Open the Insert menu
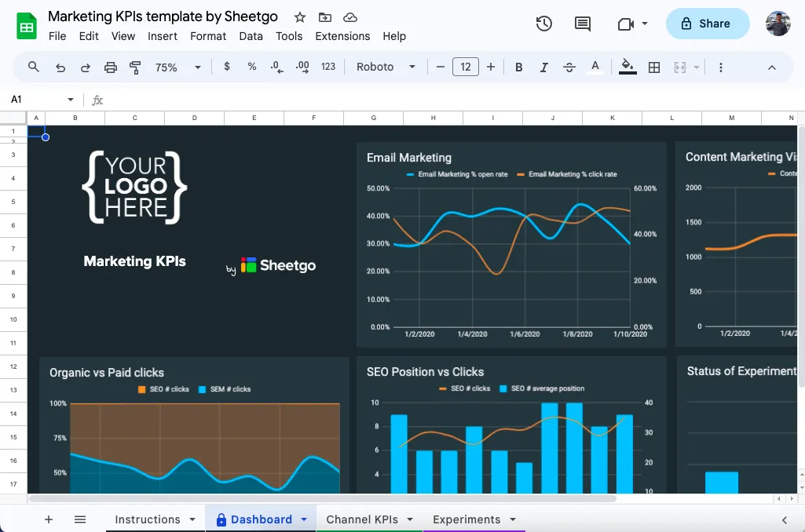Screen dimensions: 805x532 pos(163,36)
